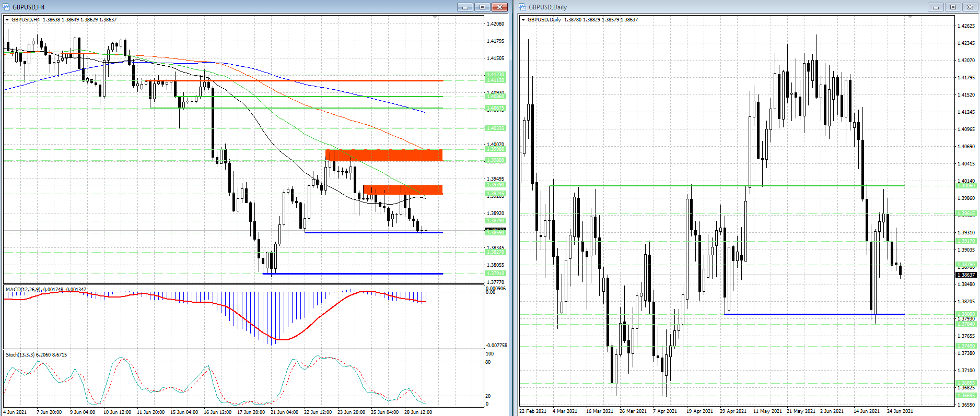Expand the triangle menu beside GBPUSD,H4 label
980x416 pixels.
point(7,20)
